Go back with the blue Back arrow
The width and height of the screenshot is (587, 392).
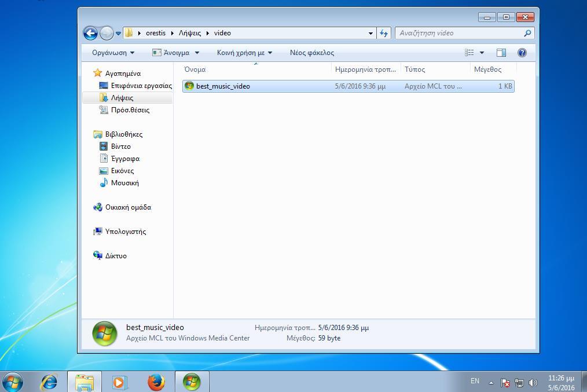(90, 34)
